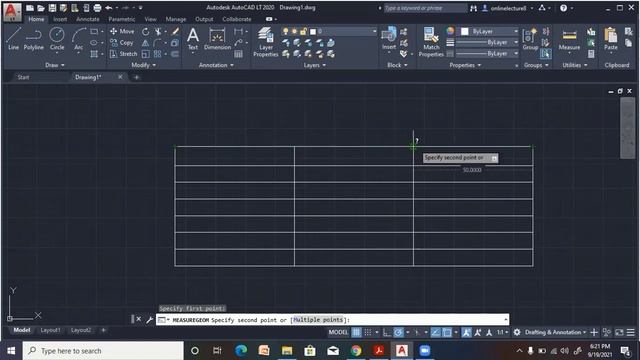Click the Open folder icon
Screen dimensions: 640x360
pyautogui.click(x=41, y=8)
